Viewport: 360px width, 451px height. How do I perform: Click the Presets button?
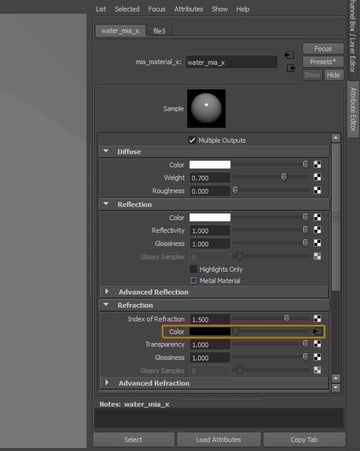click(323, 62)
